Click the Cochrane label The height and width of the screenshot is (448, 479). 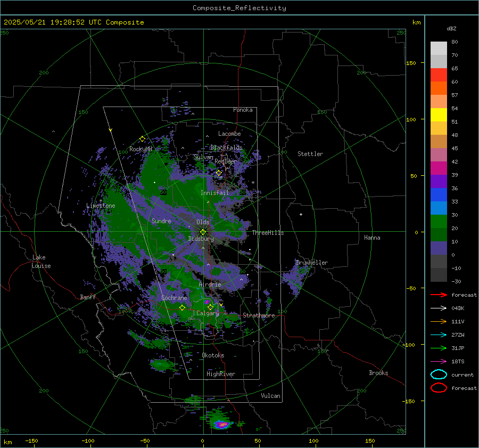coord(174,298)
